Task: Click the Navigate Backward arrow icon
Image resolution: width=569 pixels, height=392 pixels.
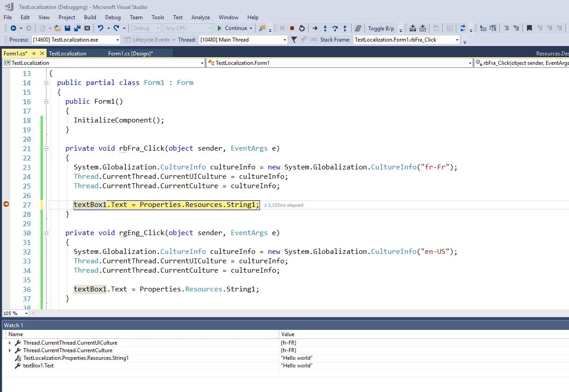Action: [x=13, y=28]
